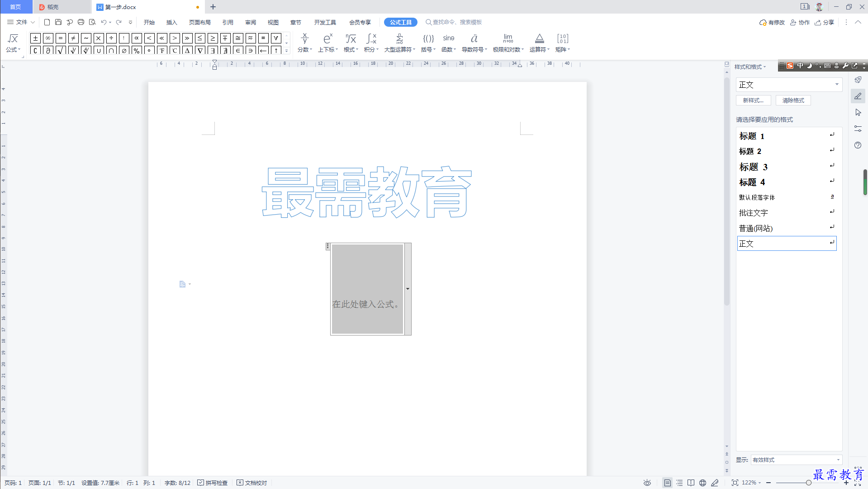Viewport: 868px width, 489px height.
Task: Open the 极限和对数 limit and log dropdown
Action: (x=508, y=43)
